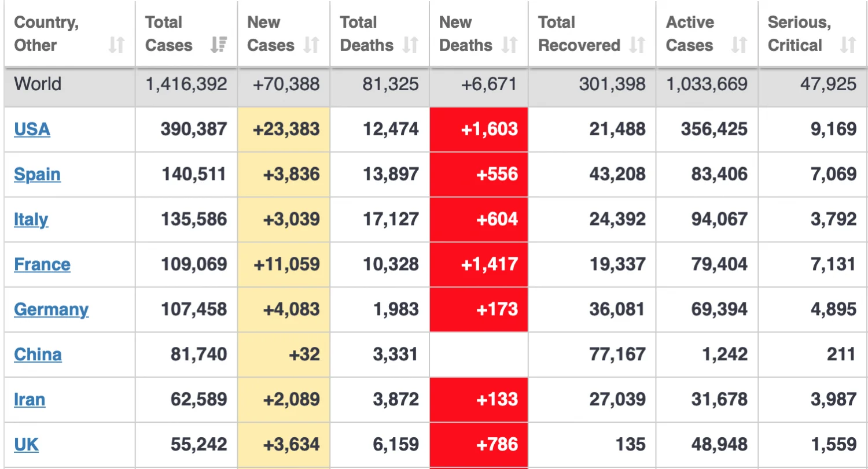Open the USA country link

32,129
